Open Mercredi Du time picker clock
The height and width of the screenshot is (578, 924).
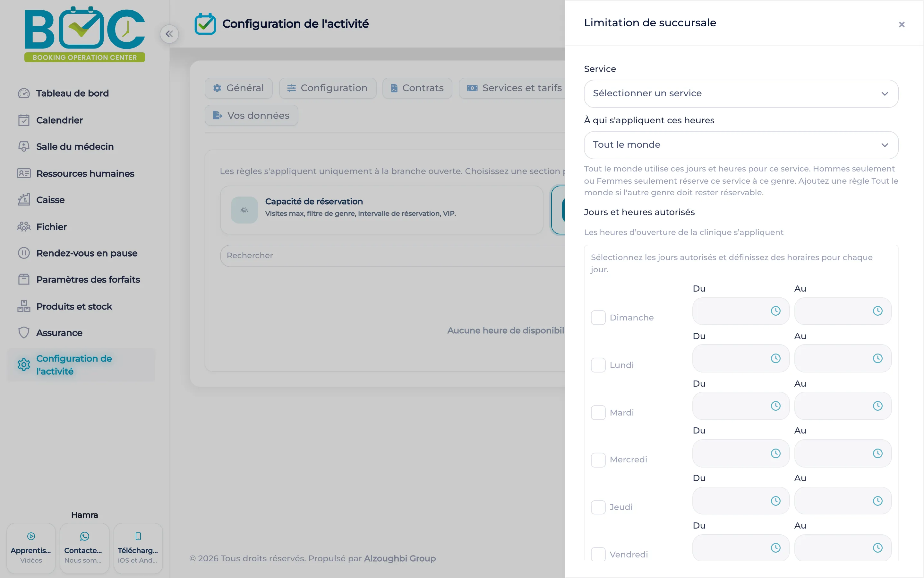775,453
